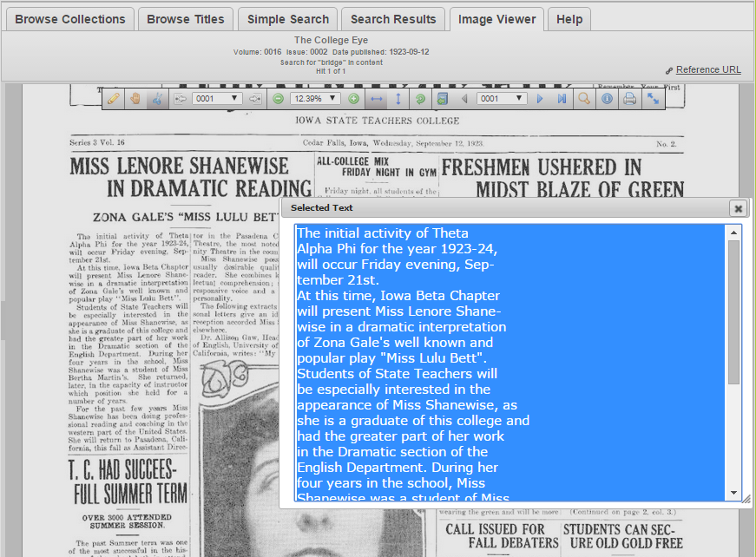The height and width of the screenshot is (557, 756).
Task: Open the Browse Titles tab
Action: [x=186, y=19]
